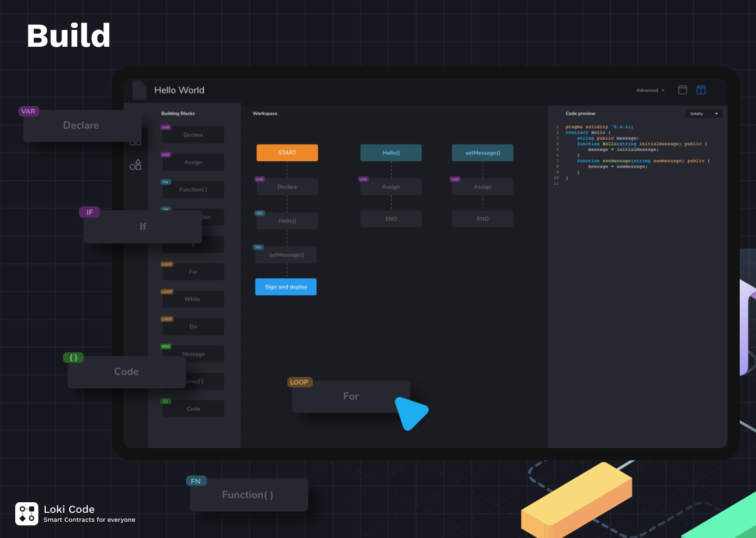
Task: Switch to single-pane layout icon
Action: (682, 90)
